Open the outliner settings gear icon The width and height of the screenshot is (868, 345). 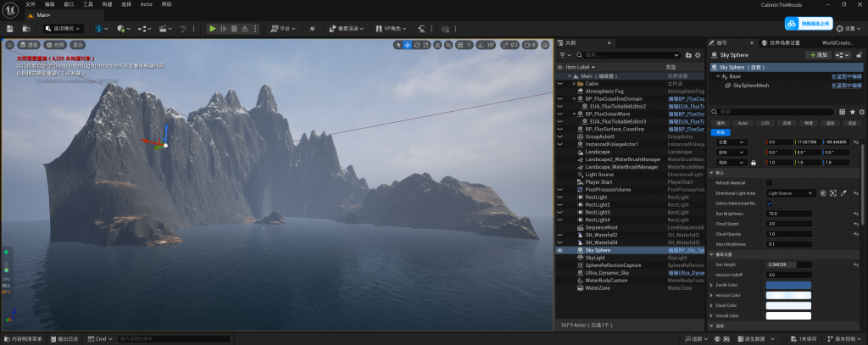click(x=698, y=54)
